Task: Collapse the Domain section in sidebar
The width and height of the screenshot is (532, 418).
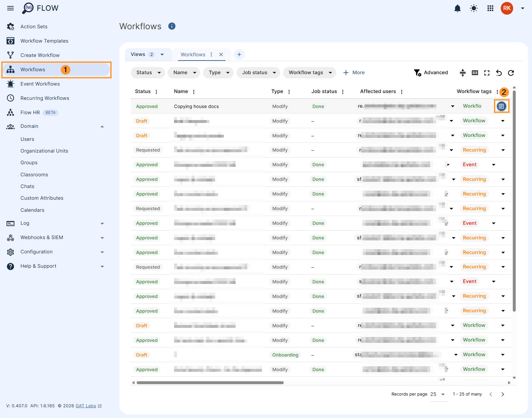Action: pos(102,126)
